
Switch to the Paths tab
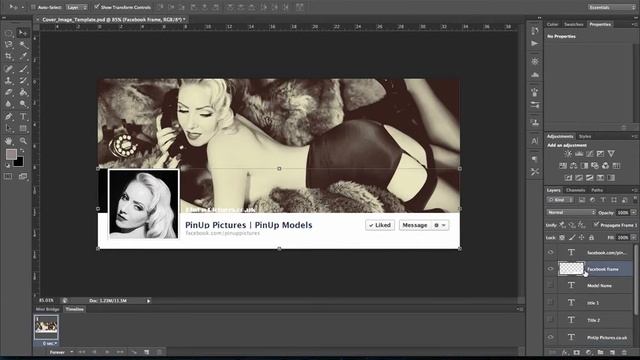(x=597, y=190)
